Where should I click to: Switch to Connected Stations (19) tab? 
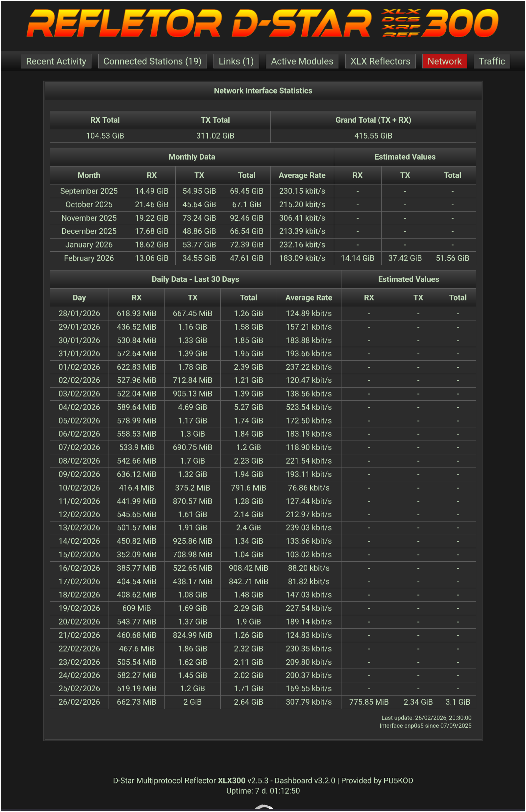pyautogui.click(x=152, y=62)
